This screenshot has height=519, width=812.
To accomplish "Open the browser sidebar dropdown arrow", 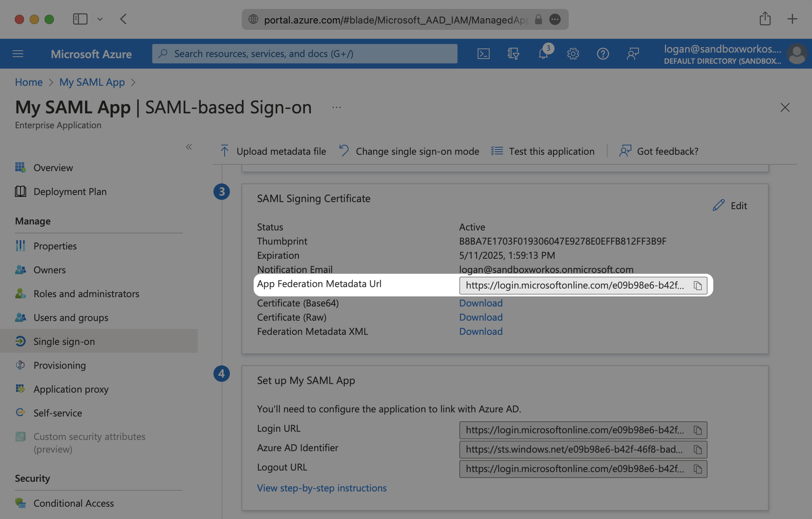I will (x=100, y=19).
